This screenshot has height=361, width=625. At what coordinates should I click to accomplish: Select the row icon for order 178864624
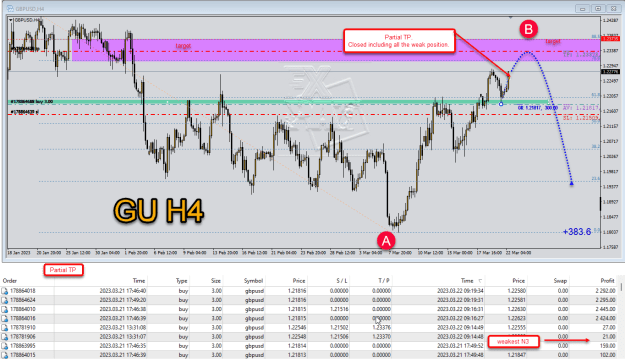click(5, 300)
